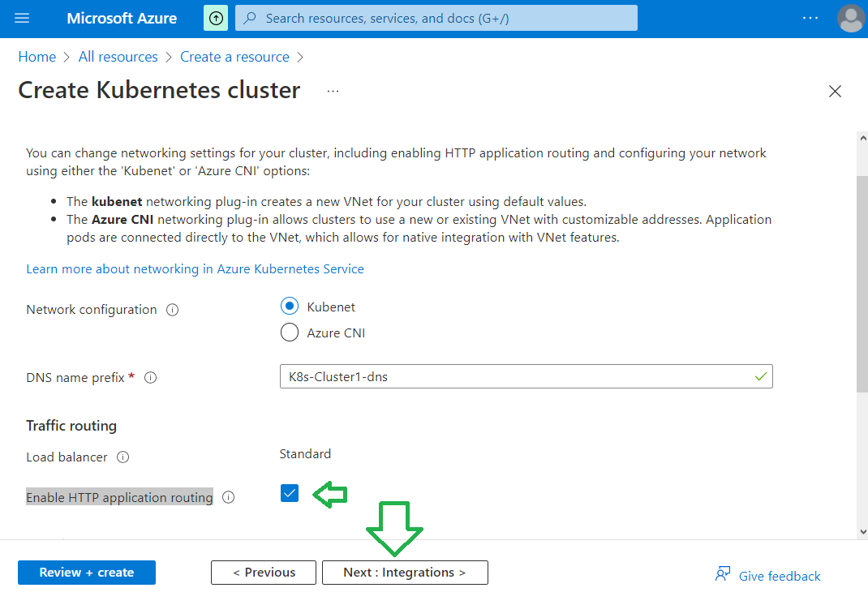This screenshot has width=868, height=605.
Task: Click the 'Standard' load balancer value
Action: (x=305, y=454)
